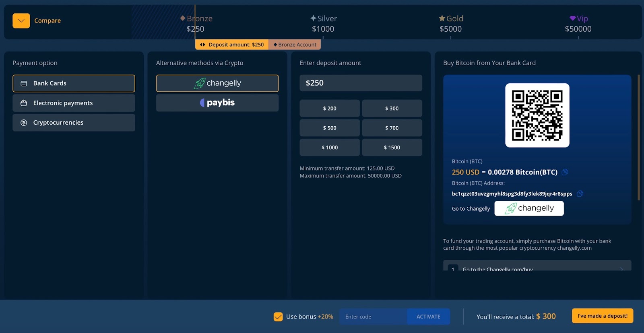
Task: Select the Bronze $250 tier marker
Action: click(196, 24)
